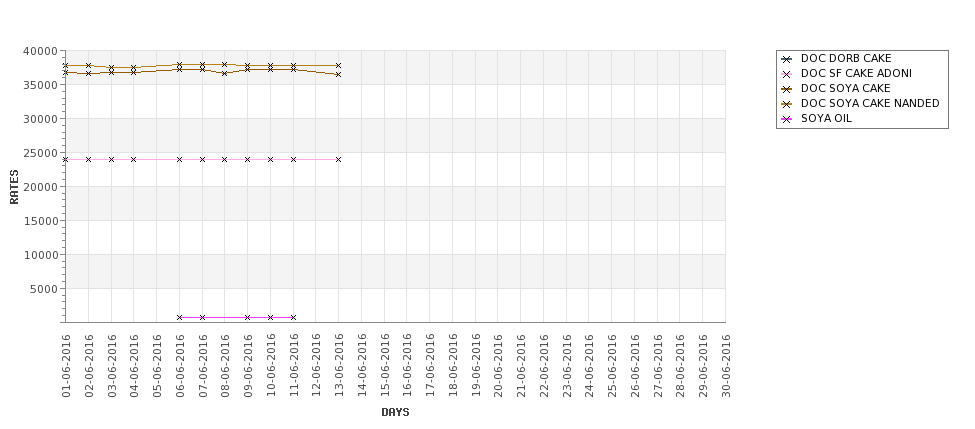Viewport: 975px width, 429px height.
Task: Click the DOC SOYA CAKE legend marker
Action: tap(787, 89)
